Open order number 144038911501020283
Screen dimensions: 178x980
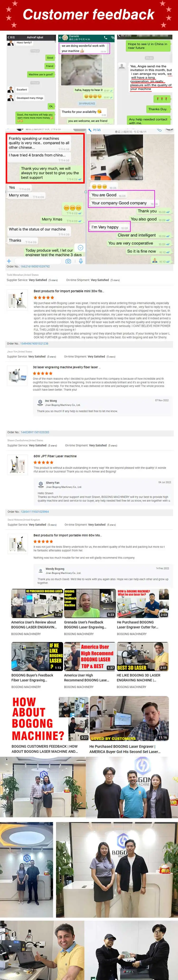[35, 433]
